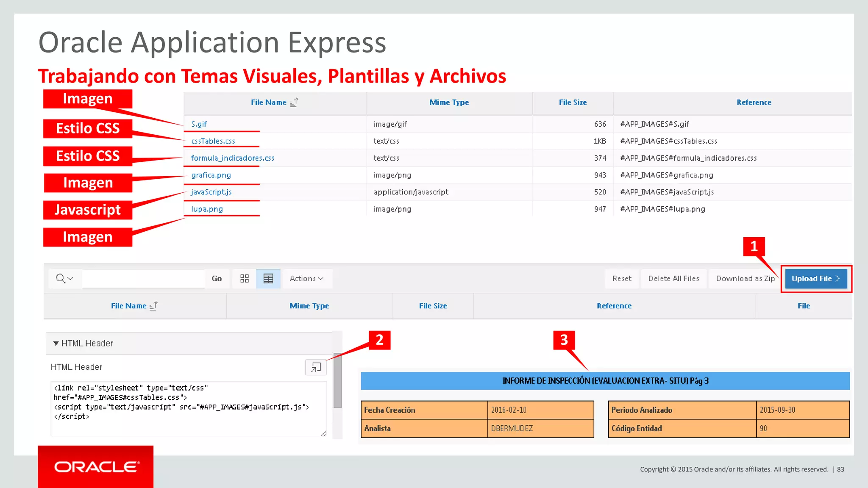The height and width of the screenshot is (488, 868).
Task: Switch to report table view
Action: 268,278
